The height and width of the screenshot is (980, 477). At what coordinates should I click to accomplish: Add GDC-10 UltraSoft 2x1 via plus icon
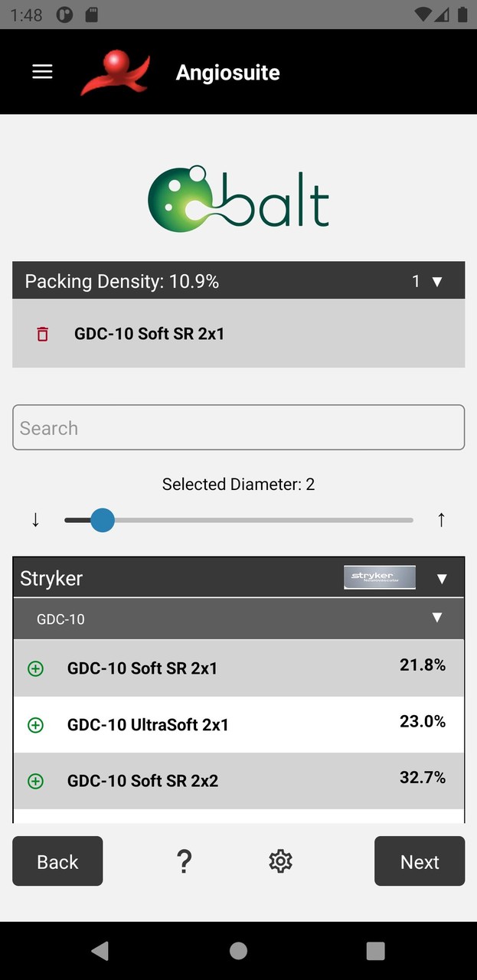pos(35,724)
